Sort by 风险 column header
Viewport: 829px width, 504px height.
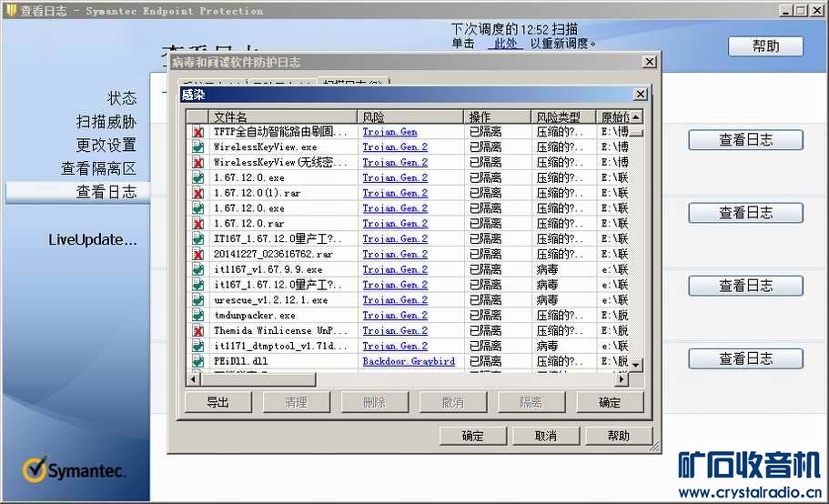[410, 116]
